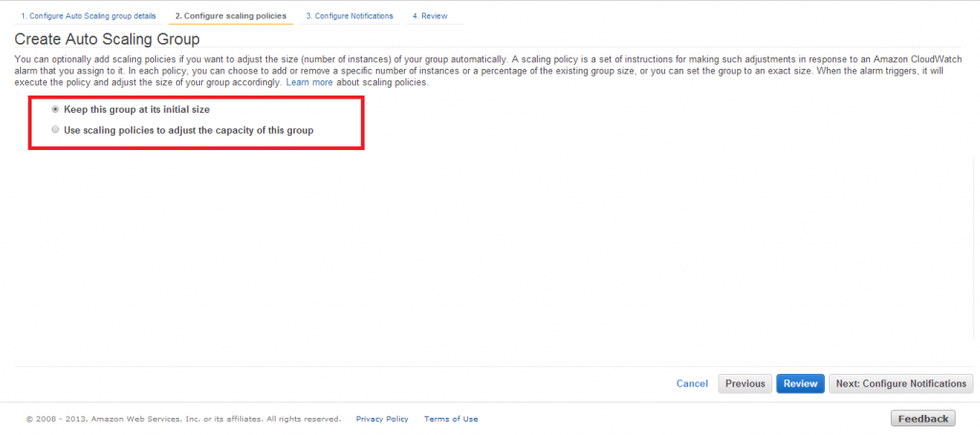
Task: Open the Feedback button
Action: (924, 419)
